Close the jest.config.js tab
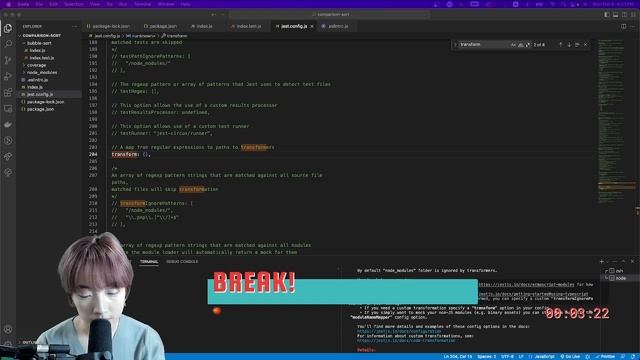Image resolution: width=640 pixels, height=360 pixels. pyautogui.click(x=312, y=26)
